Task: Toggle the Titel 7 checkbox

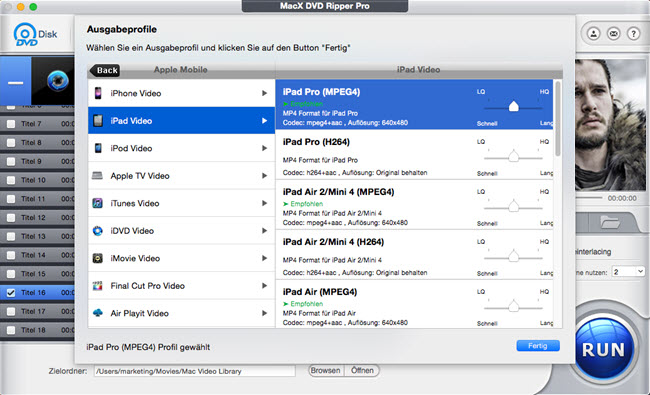Action: click(x=11, y=124)
